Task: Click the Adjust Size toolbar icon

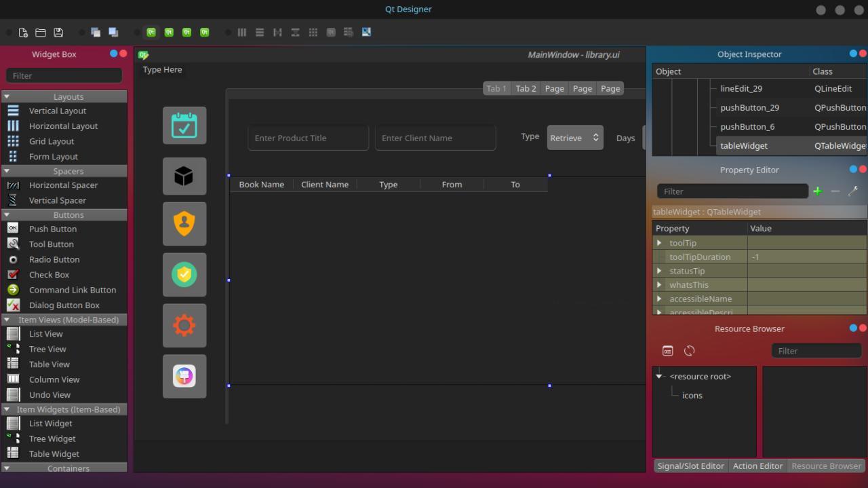Action: tap(366, 32)
